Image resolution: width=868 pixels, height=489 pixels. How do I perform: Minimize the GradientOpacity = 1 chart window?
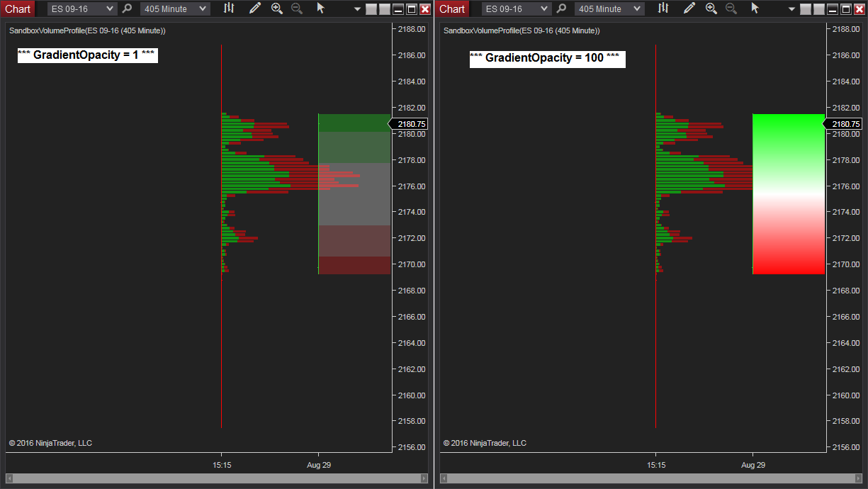(x=398, y=9)
